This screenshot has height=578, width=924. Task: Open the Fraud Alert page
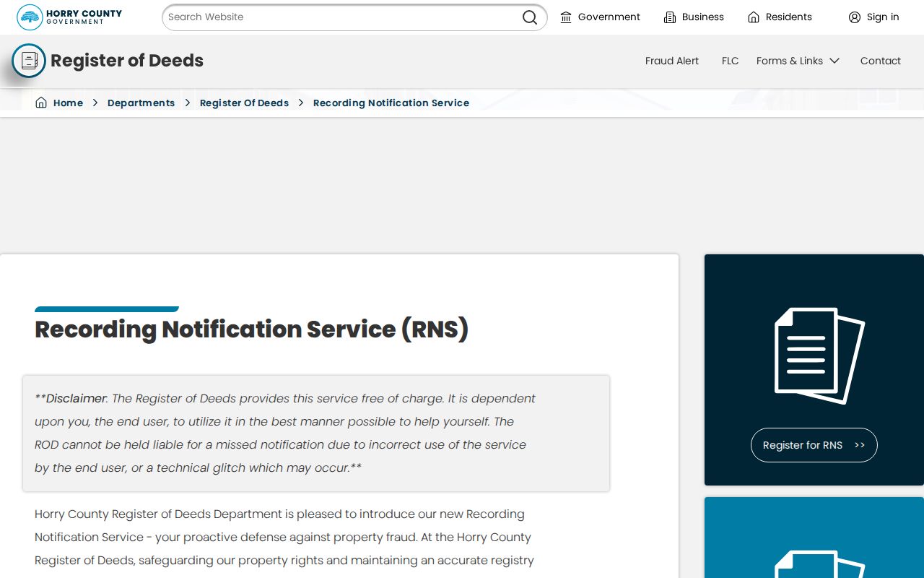click(672, 61)
